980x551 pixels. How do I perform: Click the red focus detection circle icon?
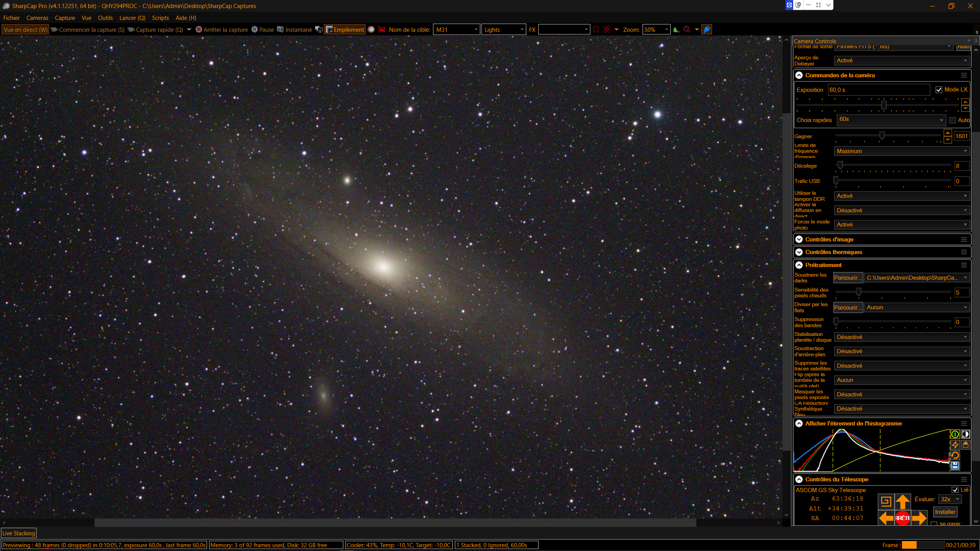687,29
